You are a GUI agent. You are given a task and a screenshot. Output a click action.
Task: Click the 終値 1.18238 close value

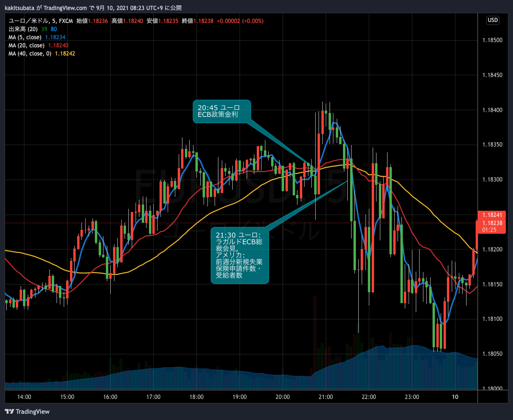click(197, 21)
